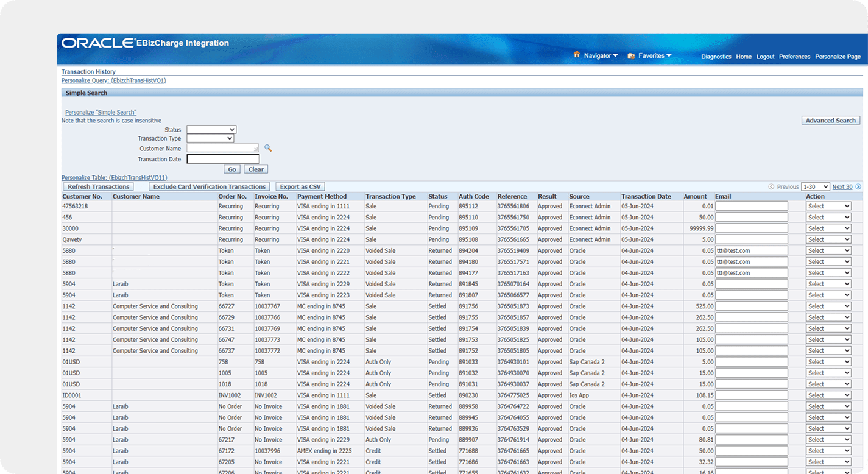Open Action Select dropdown for customer 47563218

828,206
